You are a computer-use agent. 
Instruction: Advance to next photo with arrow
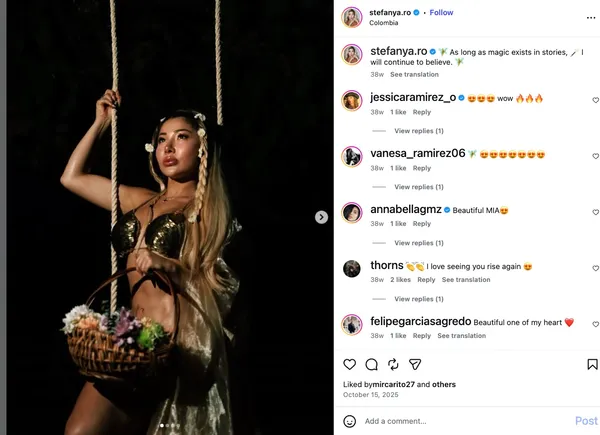[x=321, y=217]
